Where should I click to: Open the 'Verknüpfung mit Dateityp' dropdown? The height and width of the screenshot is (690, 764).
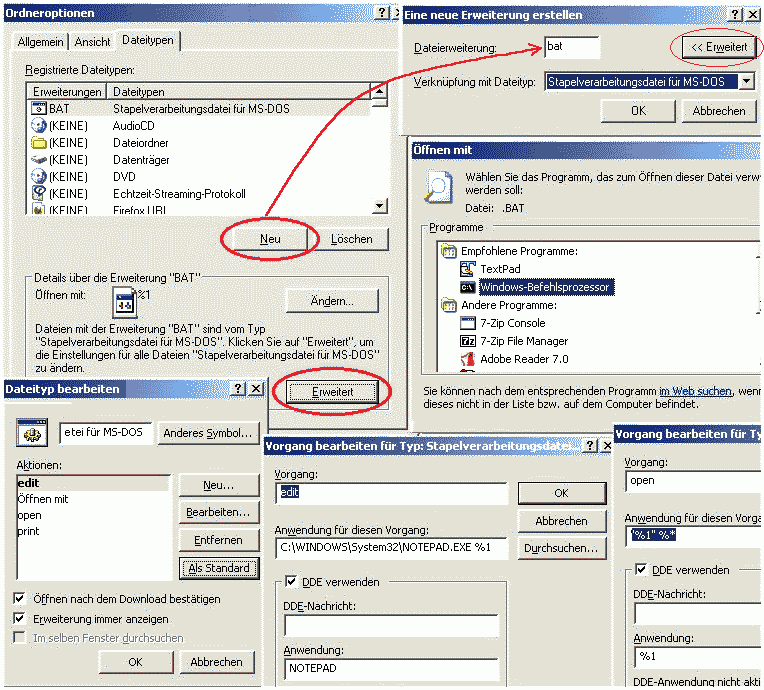point(746,81)
